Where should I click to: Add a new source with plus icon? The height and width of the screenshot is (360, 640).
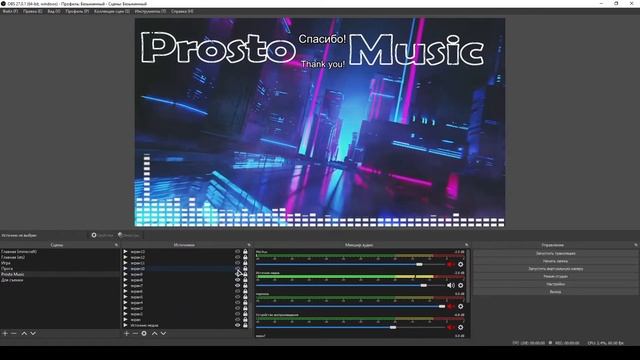tap(127, 333)
